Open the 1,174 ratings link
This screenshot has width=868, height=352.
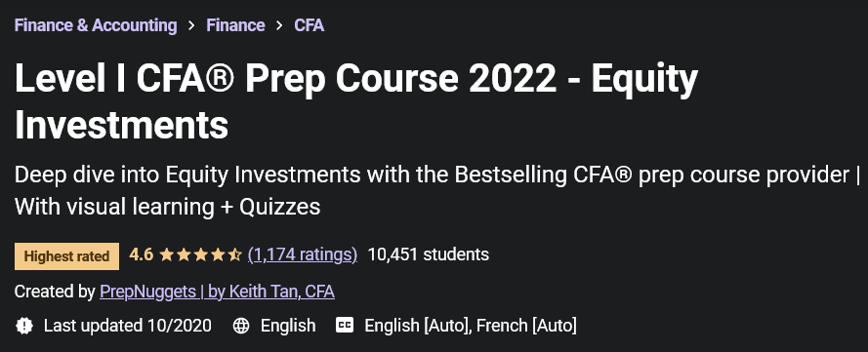point(303,254)
